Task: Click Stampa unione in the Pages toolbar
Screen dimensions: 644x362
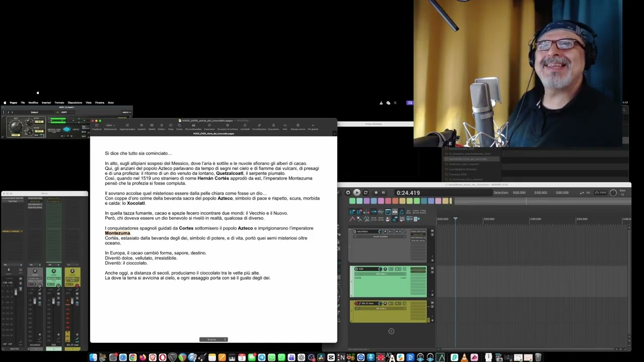Action: [x=298, y=127]
